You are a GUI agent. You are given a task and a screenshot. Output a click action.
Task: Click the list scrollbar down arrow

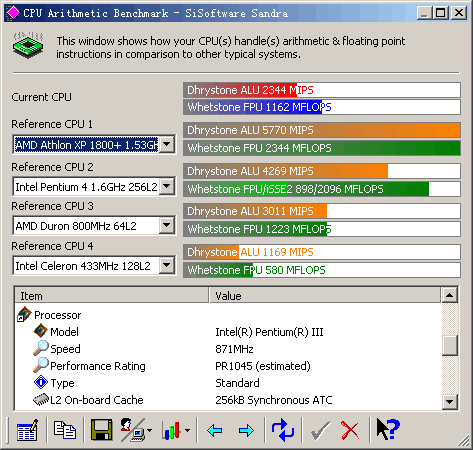tap(450, 402)
